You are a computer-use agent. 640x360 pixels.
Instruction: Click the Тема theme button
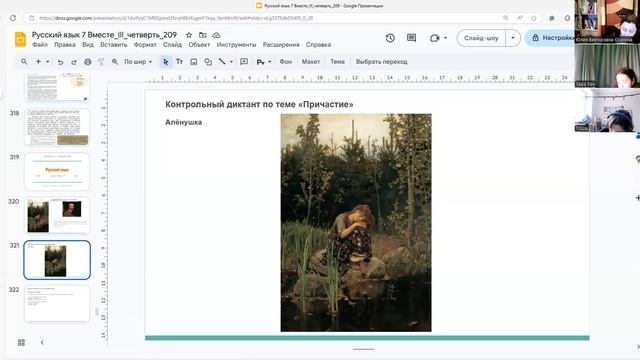(x=338, y=62)
